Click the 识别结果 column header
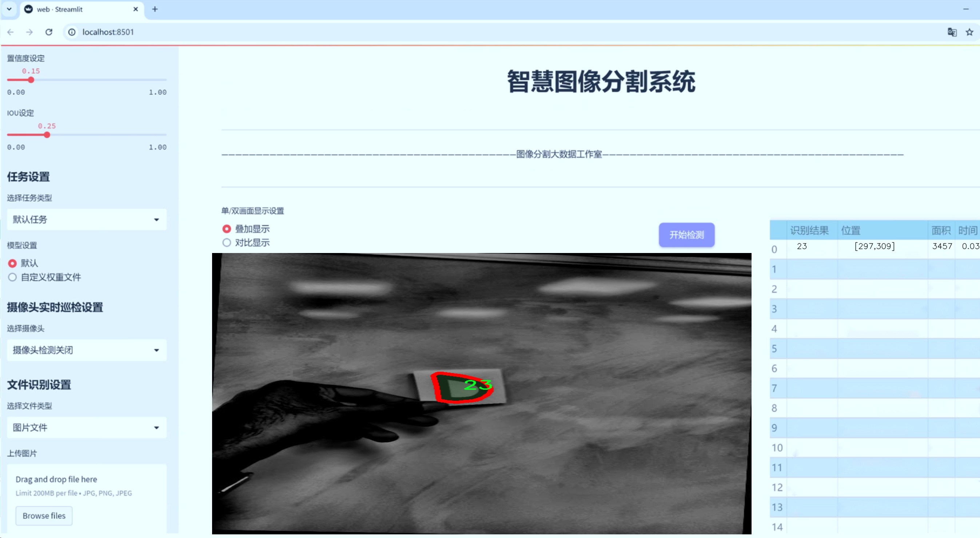This screenshot has height=538, width=980. coord(809,230)
